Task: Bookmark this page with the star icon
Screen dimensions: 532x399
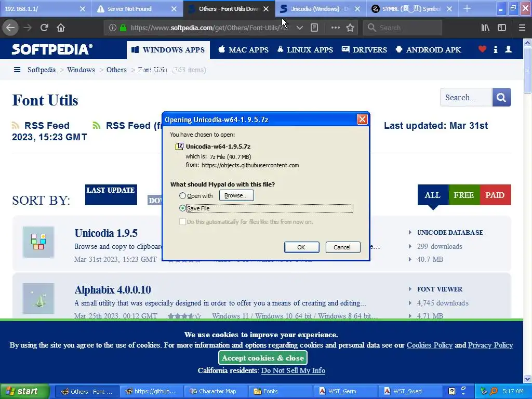Action: pyautogui.click(x=350, y=28)
